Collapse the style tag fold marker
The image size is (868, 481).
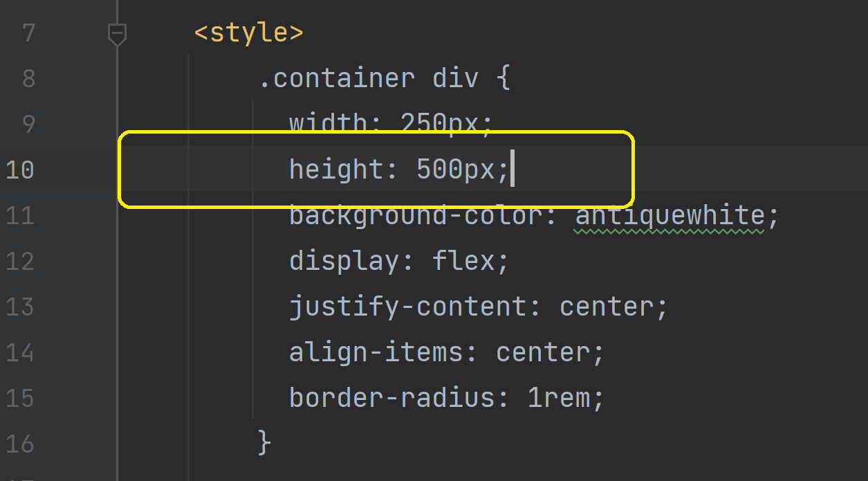(x=118, y=34)
